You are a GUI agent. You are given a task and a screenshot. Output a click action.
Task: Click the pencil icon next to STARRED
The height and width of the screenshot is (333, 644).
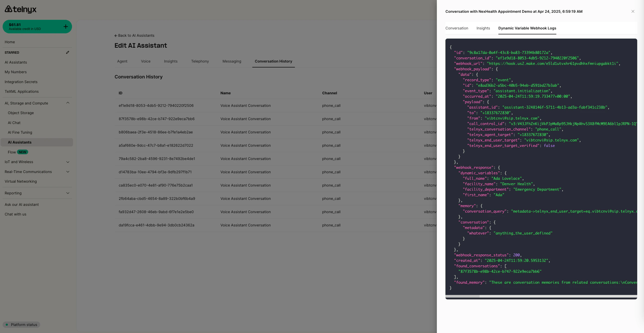tap(68, 52)
